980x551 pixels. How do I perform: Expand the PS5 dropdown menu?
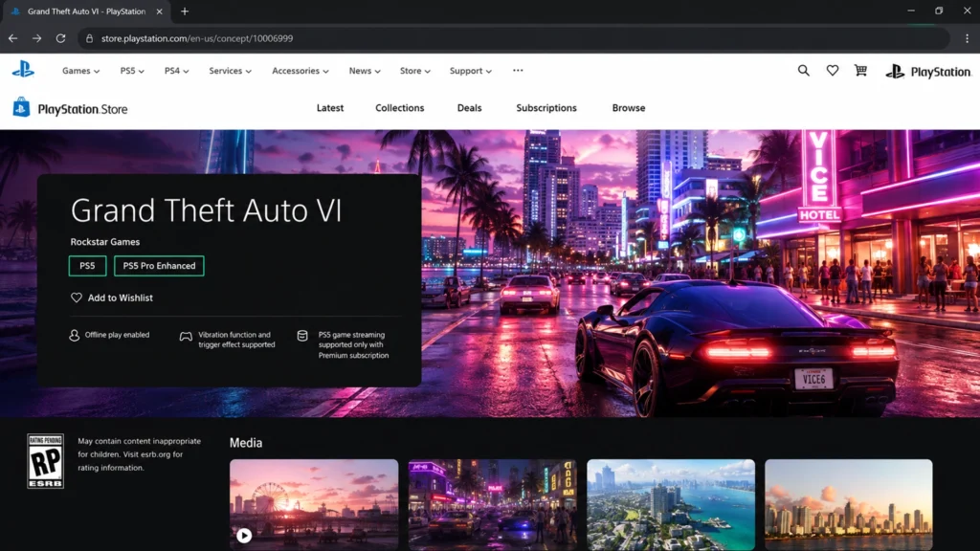point(132,71)
